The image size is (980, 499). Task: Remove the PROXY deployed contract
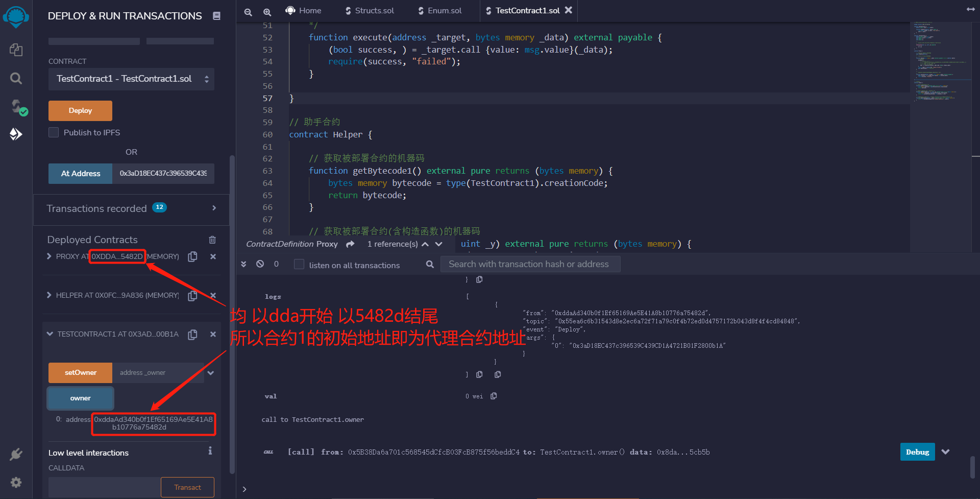click(x=213, y=256)
